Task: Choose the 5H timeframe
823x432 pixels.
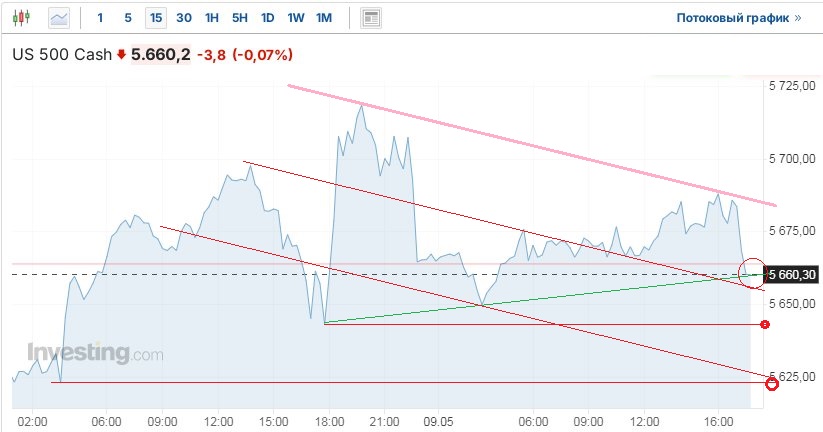Action: pyautogui.click(x=240, y=18)
